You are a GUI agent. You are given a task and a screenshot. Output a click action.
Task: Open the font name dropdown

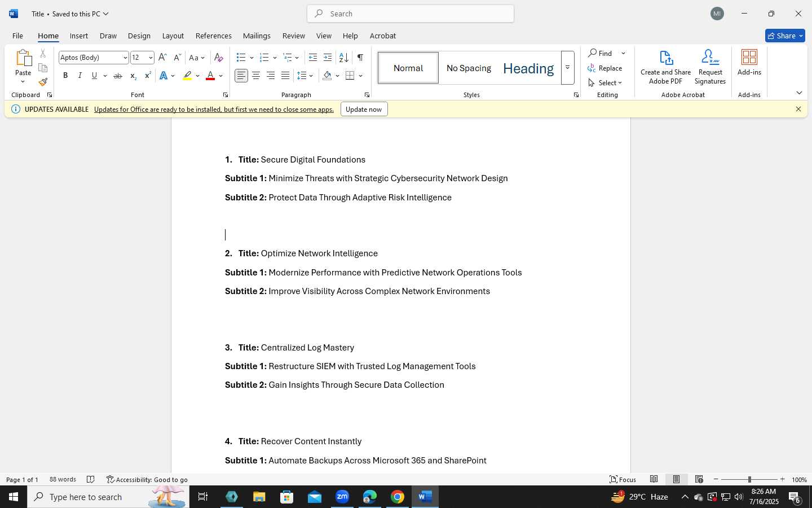point(125,58)
